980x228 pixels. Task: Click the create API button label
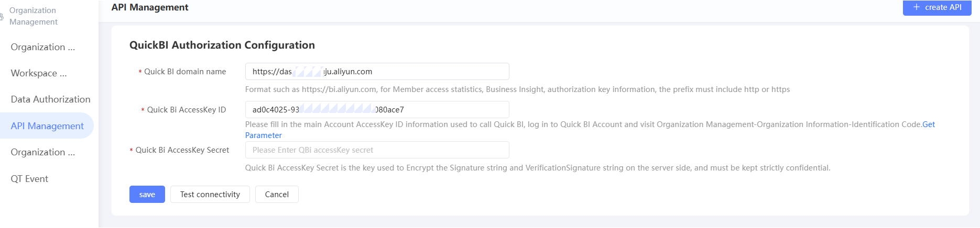943,7
